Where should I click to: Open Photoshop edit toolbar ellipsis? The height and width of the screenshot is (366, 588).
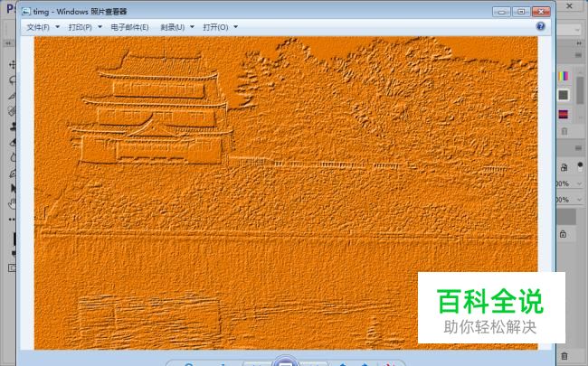13,220
